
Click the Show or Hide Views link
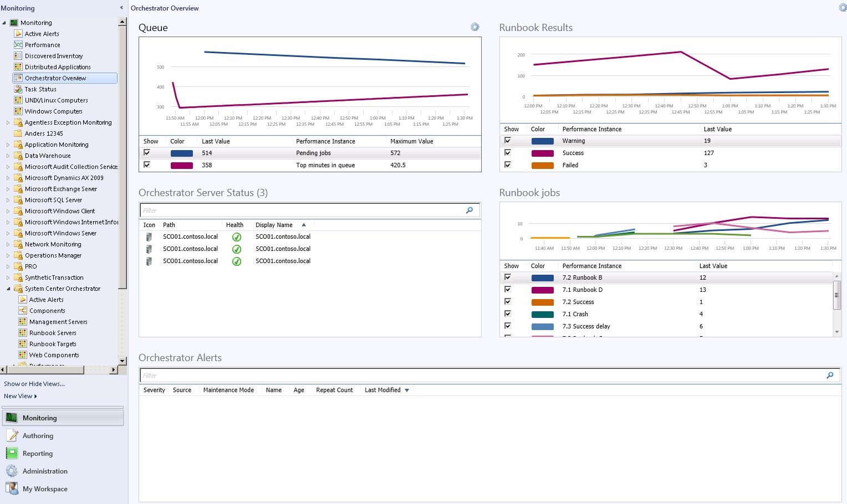click(34, 384)
